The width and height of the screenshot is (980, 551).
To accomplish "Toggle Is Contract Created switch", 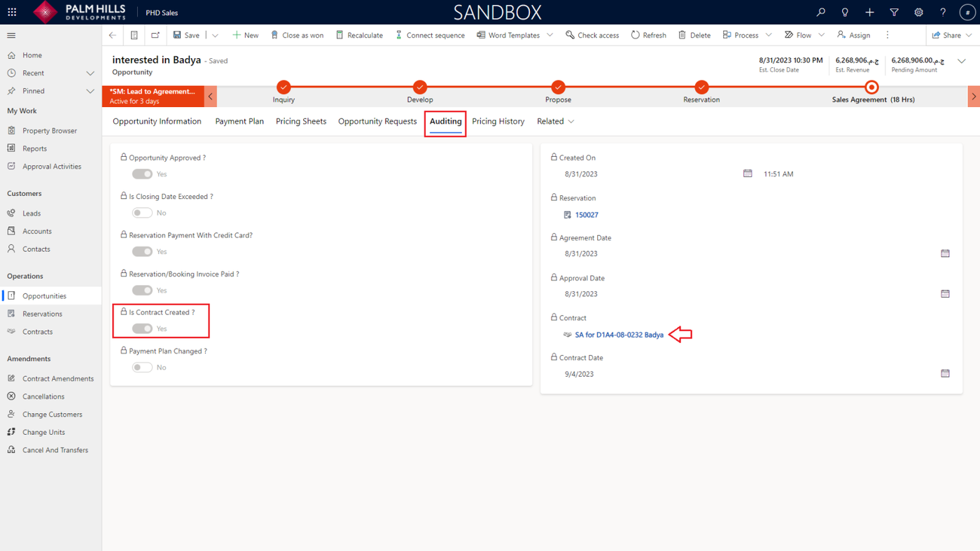I will (x=142, y=329).
